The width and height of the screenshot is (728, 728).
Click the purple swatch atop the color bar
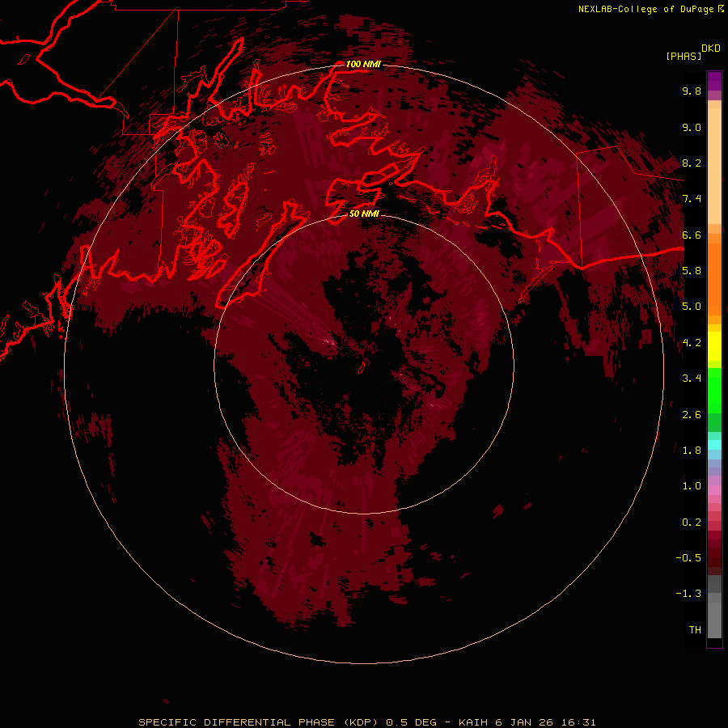click(714, 81)
